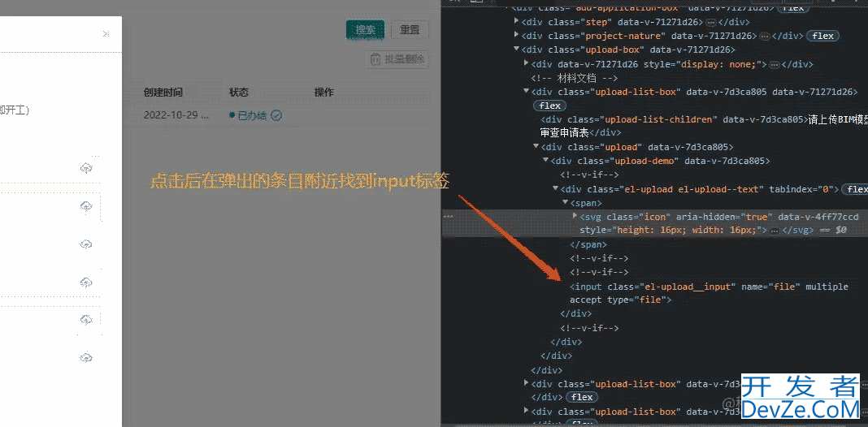
Task: Toggle the flex badge beside project-nature div
Action: point(822,36)
